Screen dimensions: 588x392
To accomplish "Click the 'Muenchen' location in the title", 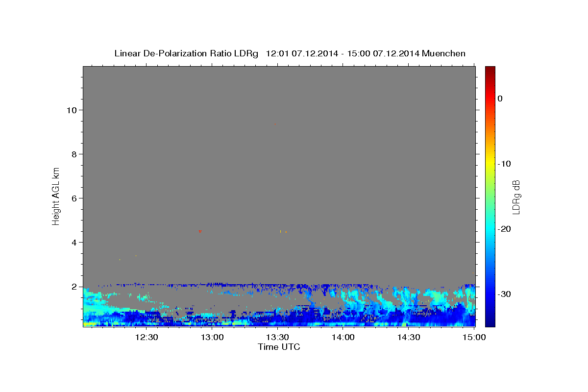I will tap(444, 53).
